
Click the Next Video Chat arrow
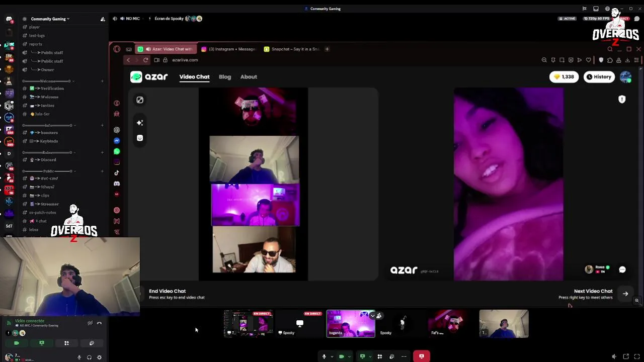[x=625, y=294]
